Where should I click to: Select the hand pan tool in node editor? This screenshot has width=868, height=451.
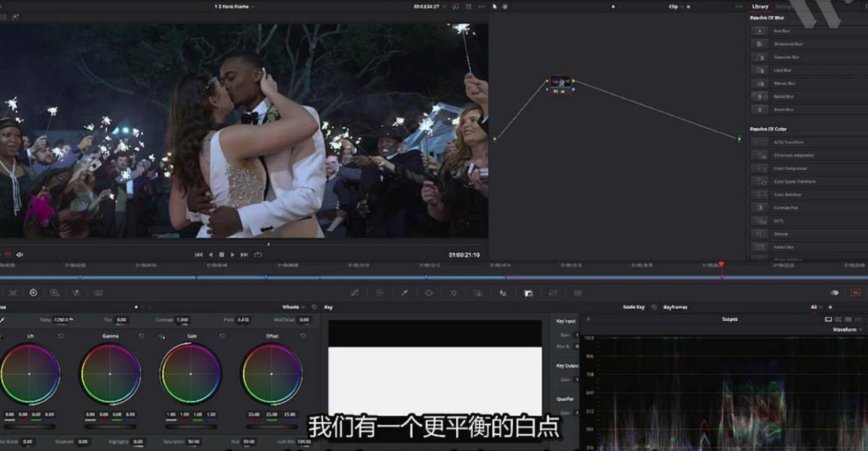[x=505, y=7]
